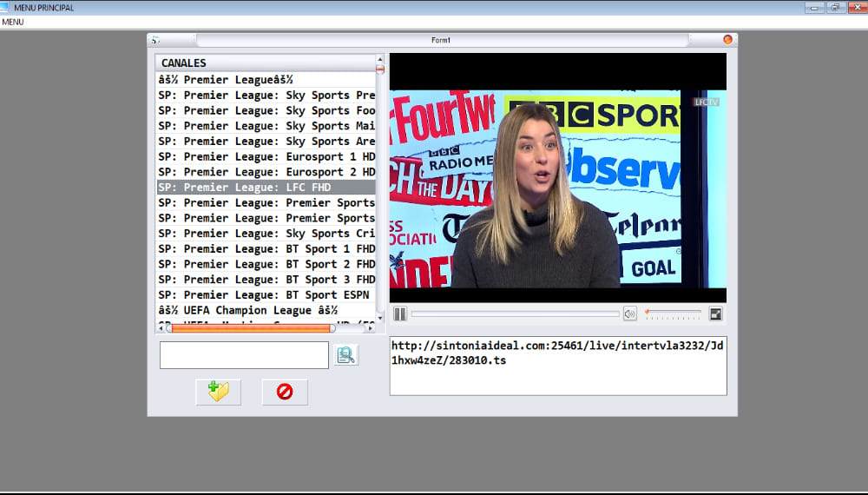Focus the channel search text field

244,355
